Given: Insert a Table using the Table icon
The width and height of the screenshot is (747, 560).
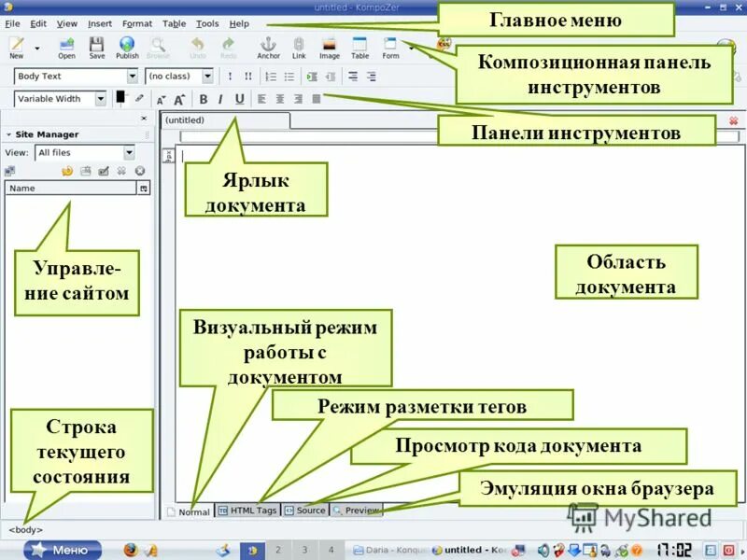Looking at the screenshot, I should (x=359, y=48).
